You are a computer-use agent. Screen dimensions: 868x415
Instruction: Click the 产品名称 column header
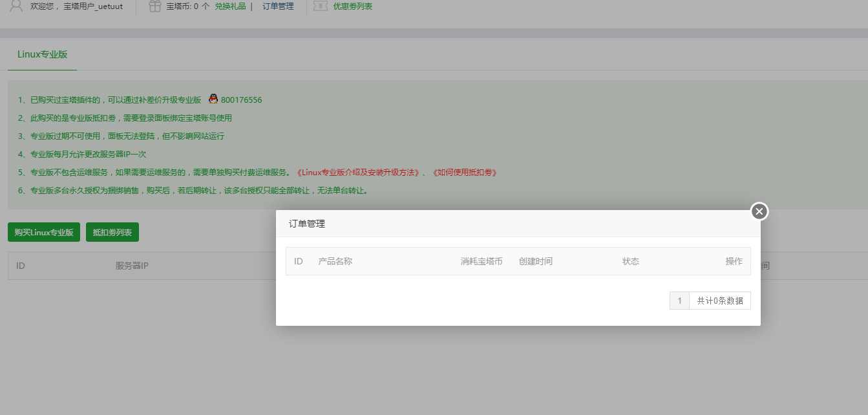pos(335,261)
